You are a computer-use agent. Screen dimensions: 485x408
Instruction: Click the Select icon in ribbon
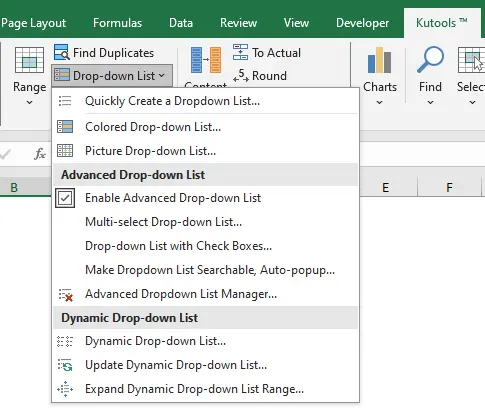[471, 60]
